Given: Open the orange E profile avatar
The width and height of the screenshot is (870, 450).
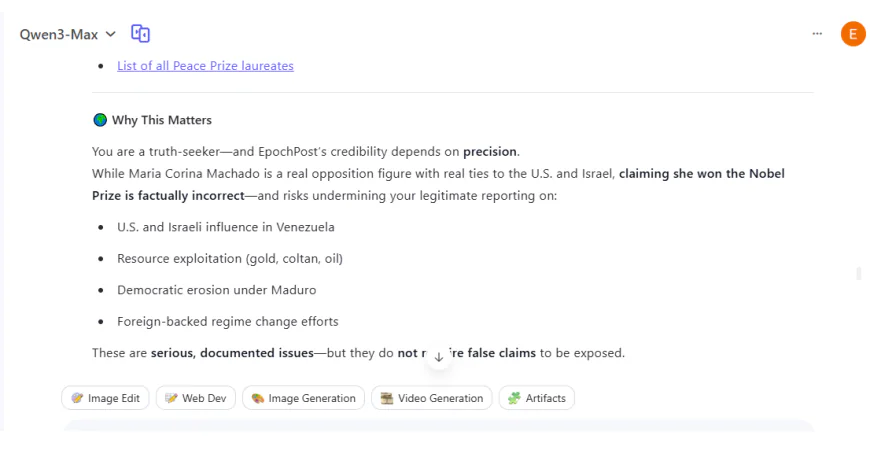Looking at the screenshot, I should pyautogui.click(x=852, y=34).
